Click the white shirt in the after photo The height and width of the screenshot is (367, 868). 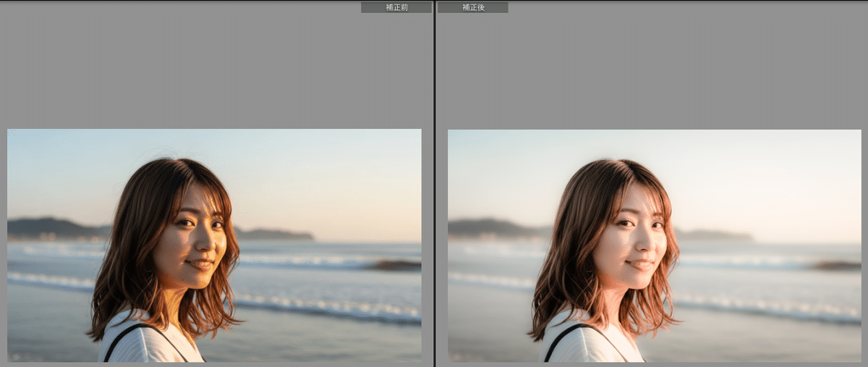coord(586,345)
